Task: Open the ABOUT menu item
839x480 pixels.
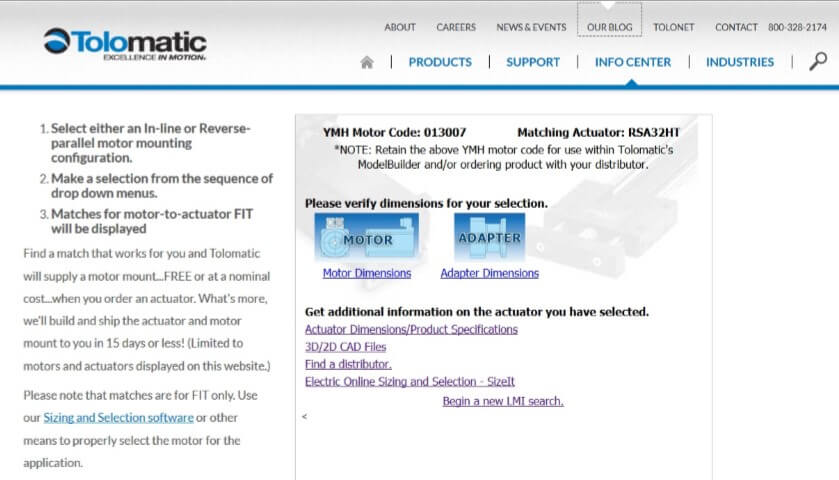Action: click(400, 27)
